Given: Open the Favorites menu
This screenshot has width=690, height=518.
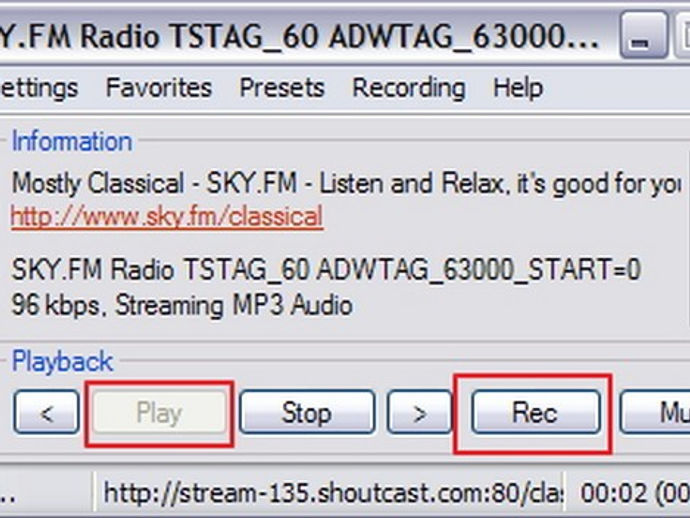Looking at the screenshot, I should click(x=159, y=88).
